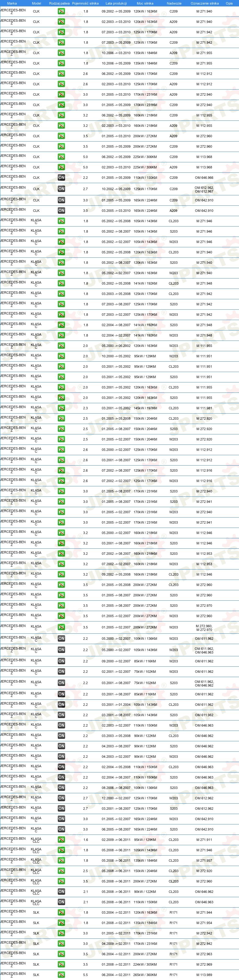The image size is (239, 980).
Task: Select engine code 'M 271.954'
Action: [x=204, y=923]
